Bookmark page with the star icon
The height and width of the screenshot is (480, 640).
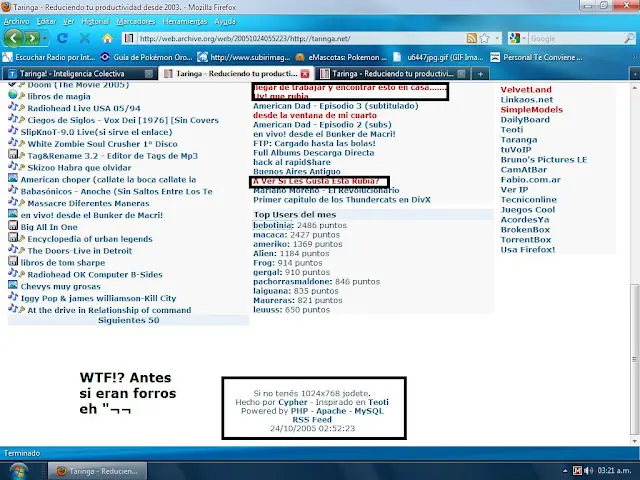tap(484, 38)
